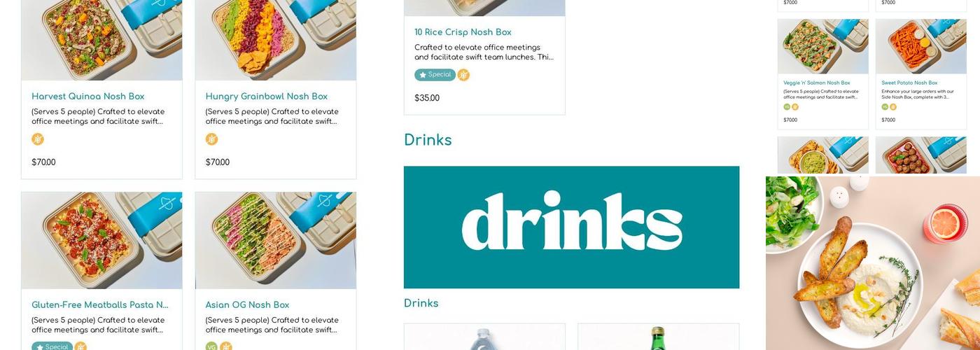Click the hummus plate photo

873,263
